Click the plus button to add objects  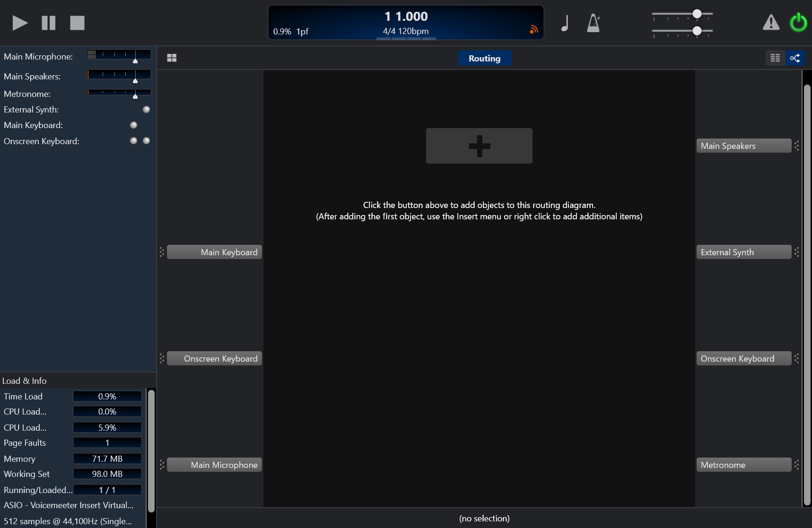[479, 146]
